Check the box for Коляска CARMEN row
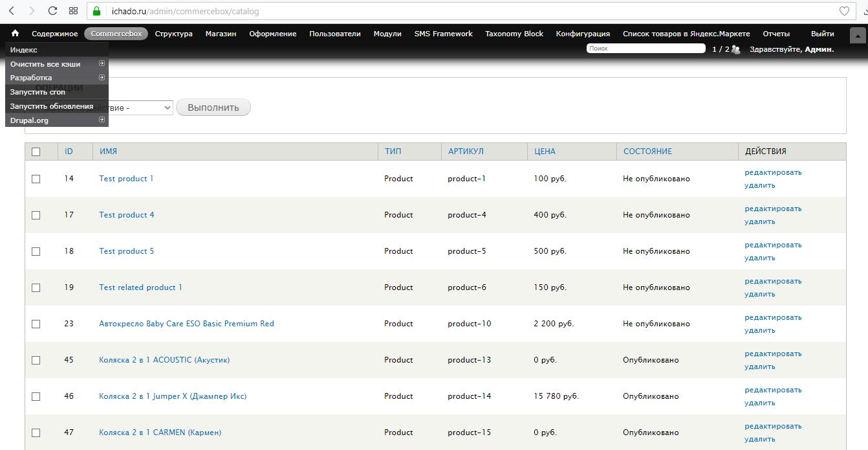This screenshot has height=450, width=868. [x=36, y=433]
